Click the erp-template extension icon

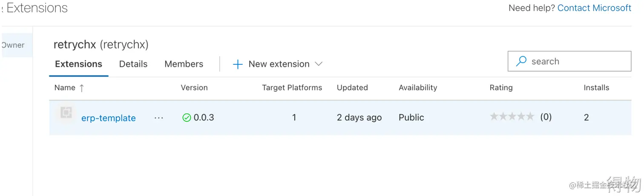click(66, 113)
